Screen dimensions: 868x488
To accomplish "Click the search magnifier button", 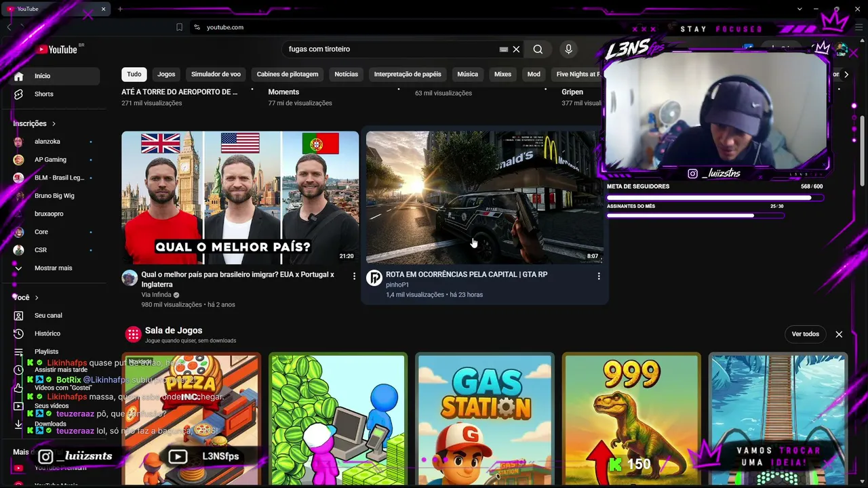I will coord(538,49).
